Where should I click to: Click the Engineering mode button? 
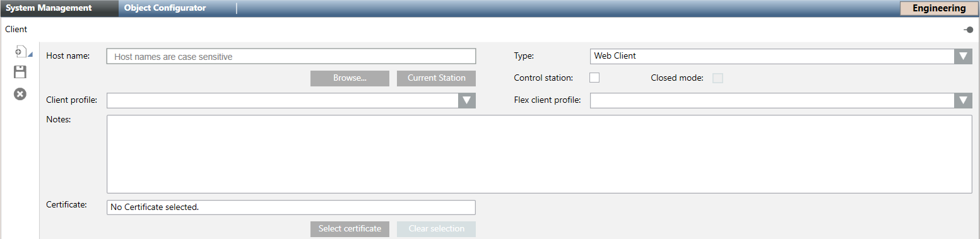coord(939,8)
